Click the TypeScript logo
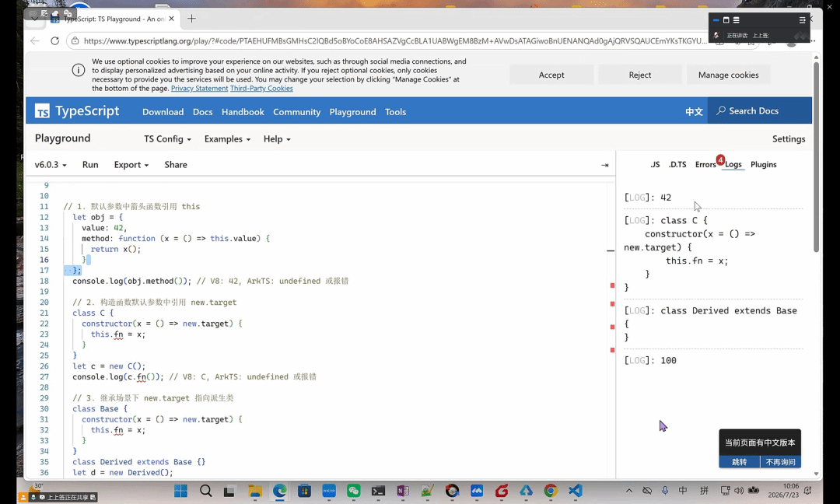This screenshot has height=504, width=840. (77, 111)
